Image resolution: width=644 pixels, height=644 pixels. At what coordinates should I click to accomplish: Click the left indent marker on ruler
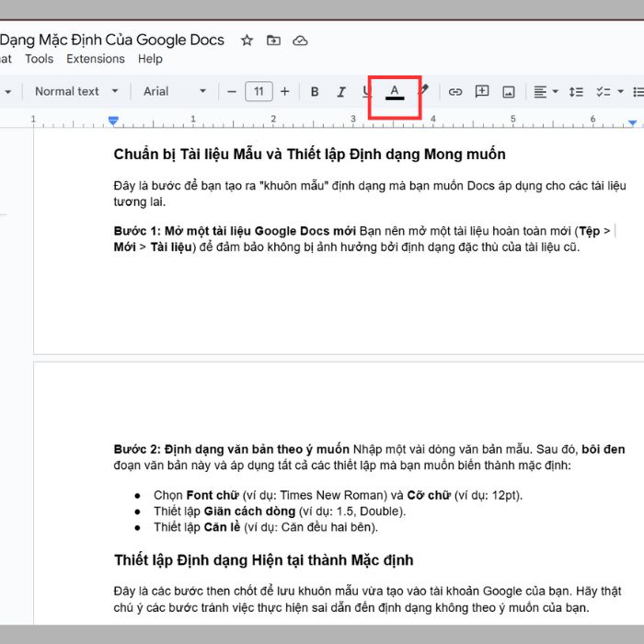pos(113,121)
